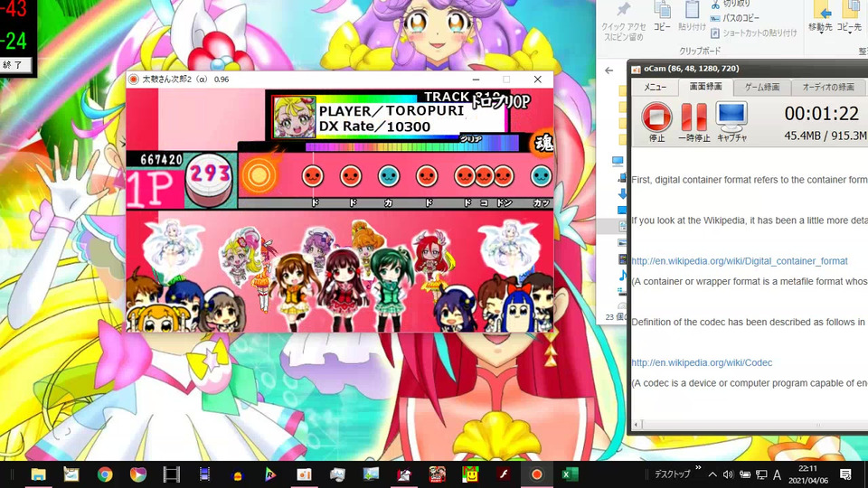Click パスのコピー in Explorer ribbon
The width and height of the screenshot is (868, 488).
coord(734,18)
